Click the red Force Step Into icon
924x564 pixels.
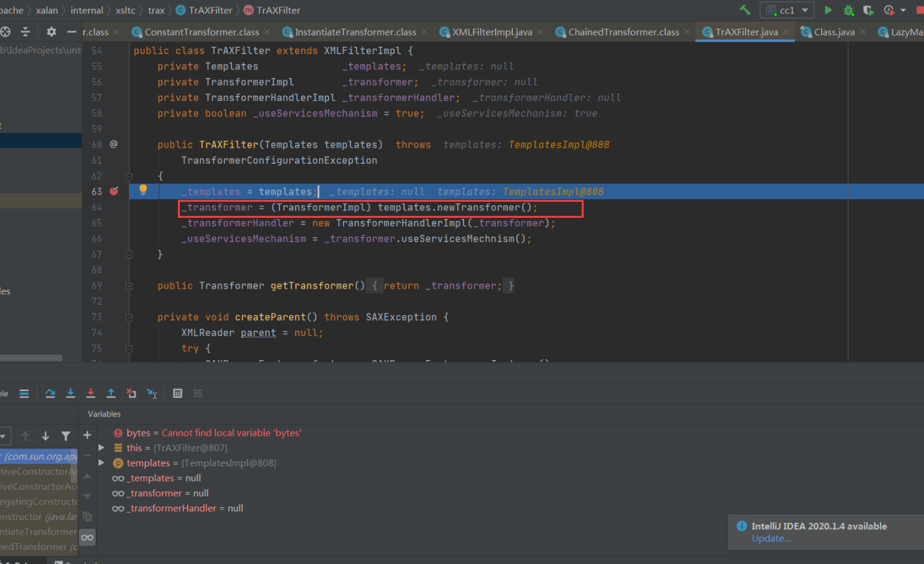(91, 394)
